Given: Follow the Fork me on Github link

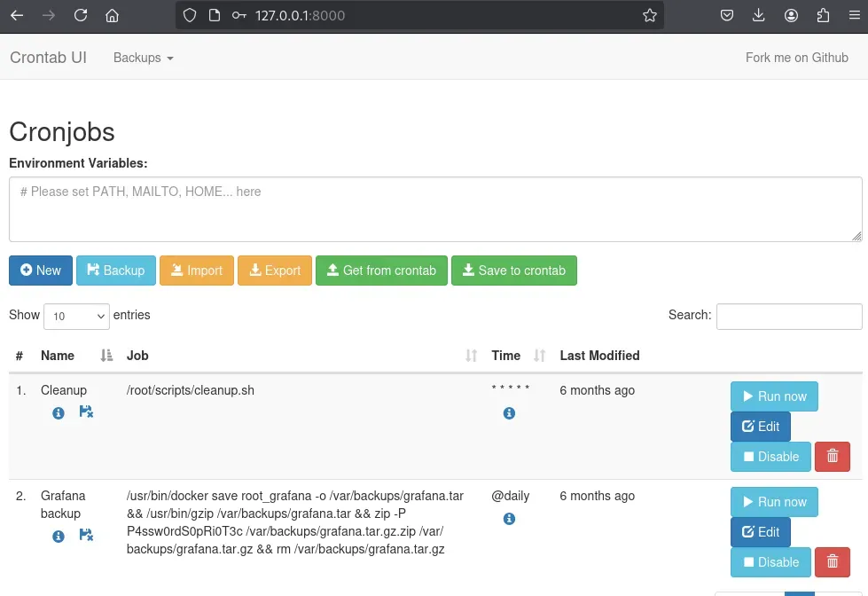Looking at the screenshot, I should pos(796,58).
